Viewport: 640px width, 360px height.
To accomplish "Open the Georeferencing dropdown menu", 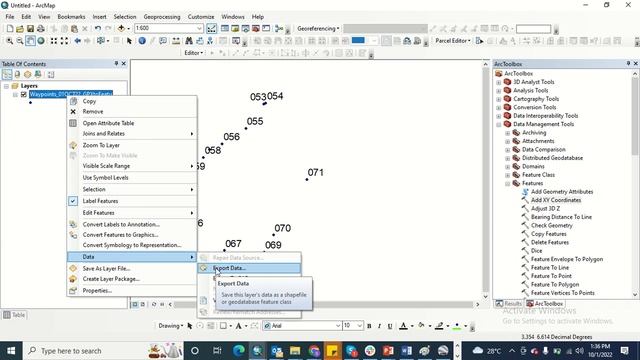I will (x=318, y=29).
